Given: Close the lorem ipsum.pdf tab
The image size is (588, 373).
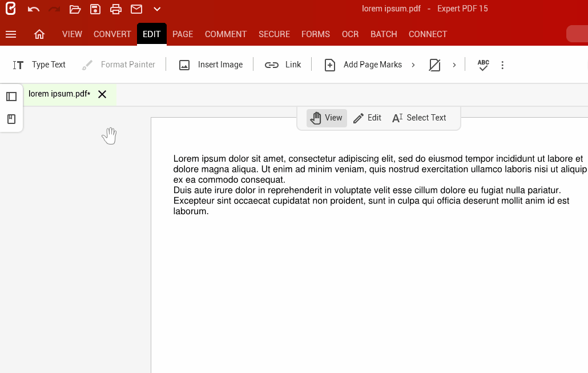Looking at the screenshot, I should click(x=102, y=94).
